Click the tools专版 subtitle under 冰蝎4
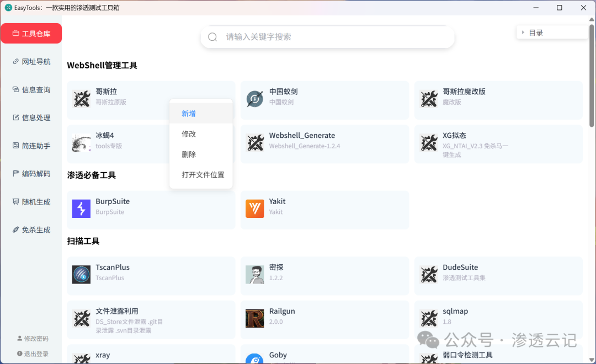 (x=109, y=146)
